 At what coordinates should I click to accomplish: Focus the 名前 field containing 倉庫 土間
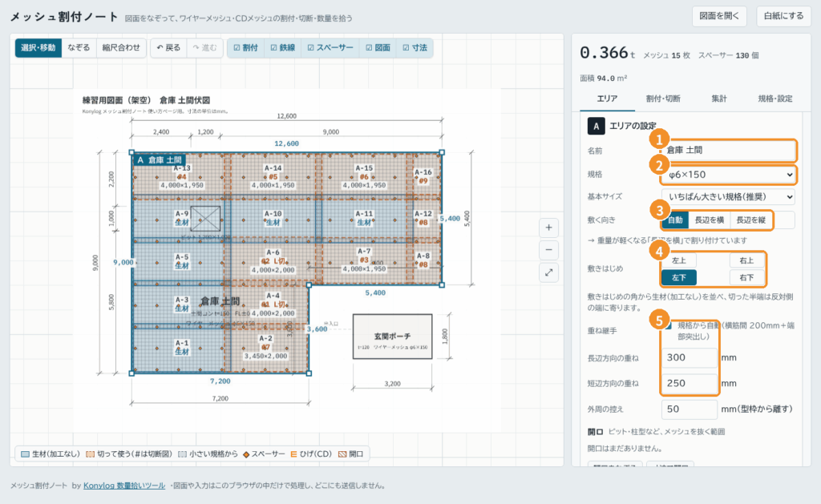[728, 150]
